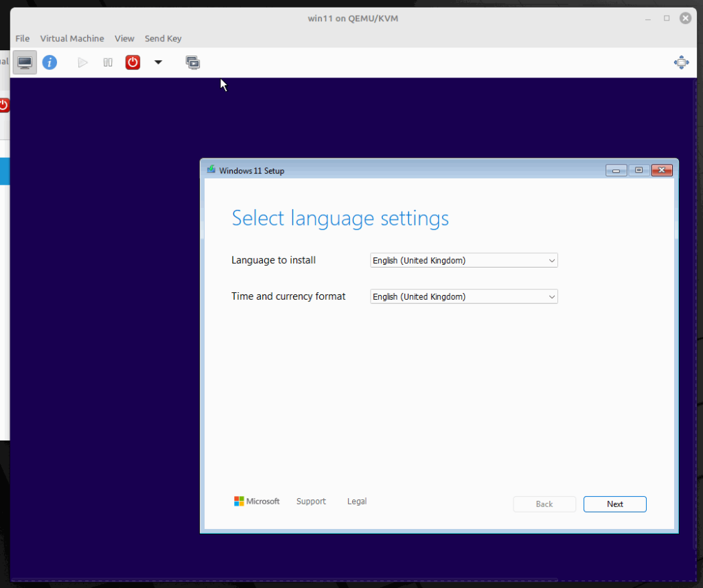The image size is (703, 588).
Task: Click the Next button in Windows Setup
Action: point(614,504)
